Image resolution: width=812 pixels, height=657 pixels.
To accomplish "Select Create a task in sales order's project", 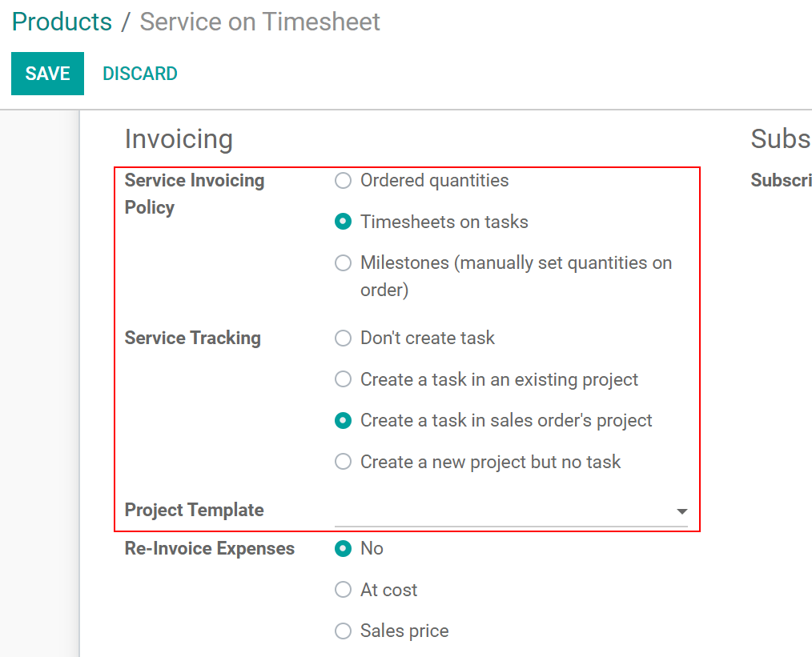I will tap(344, 421).
